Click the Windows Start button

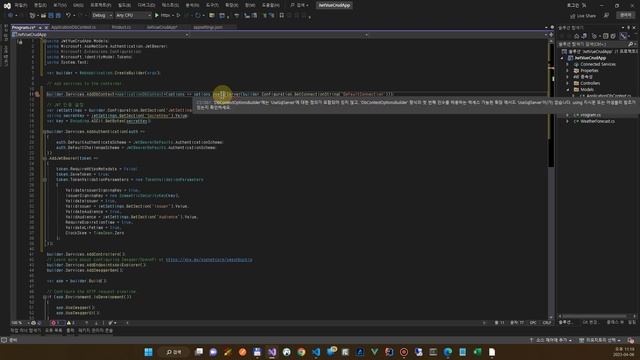(149, 352)
